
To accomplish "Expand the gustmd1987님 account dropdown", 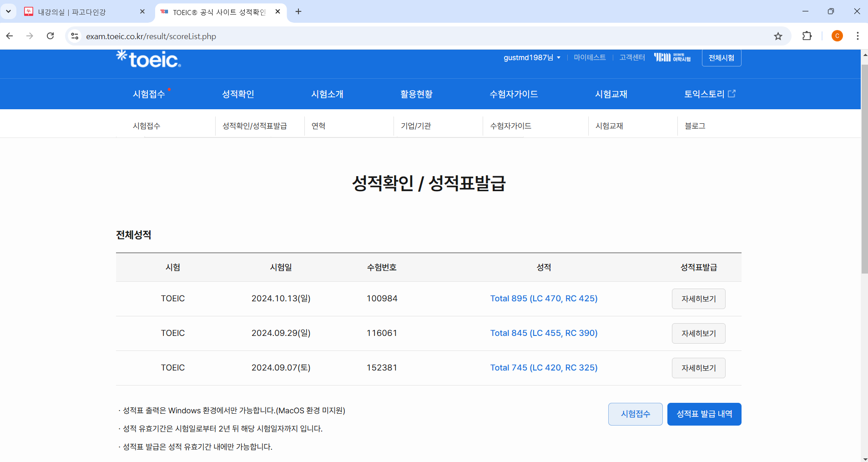I will (532, 57).
